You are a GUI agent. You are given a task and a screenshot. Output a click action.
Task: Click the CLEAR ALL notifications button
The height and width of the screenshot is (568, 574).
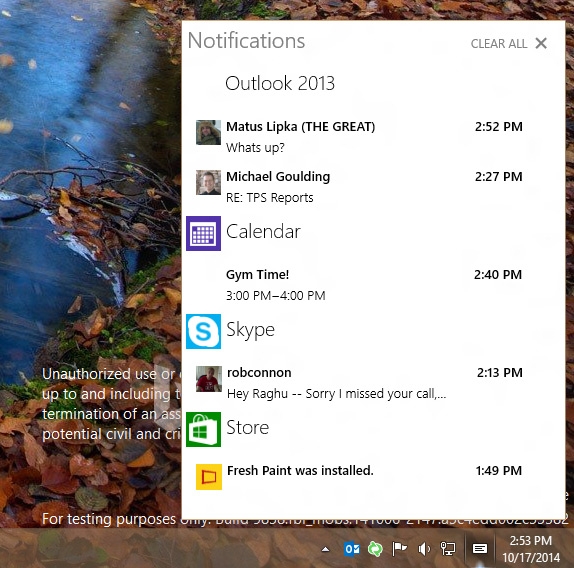click(x=499, y=44)
